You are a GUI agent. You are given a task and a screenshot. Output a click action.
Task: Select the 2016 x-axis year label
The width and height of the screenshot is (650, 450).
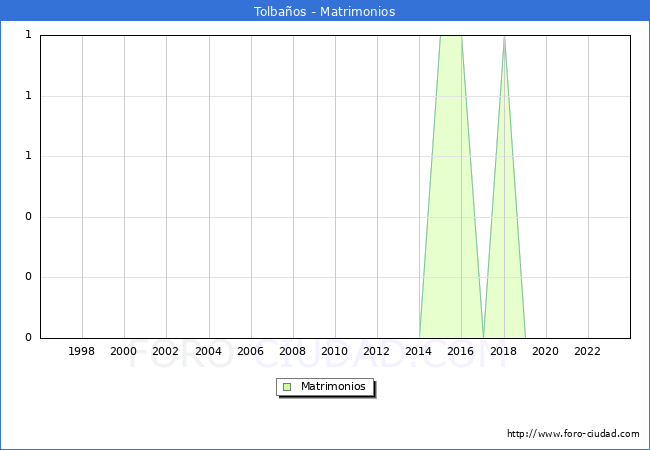[461, 352]
